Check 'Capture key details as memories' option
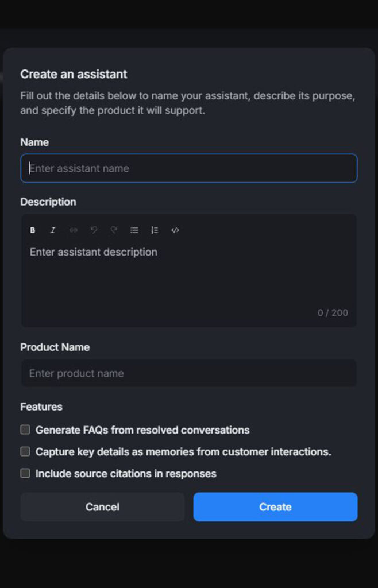378x588 pixels. [25, 451]
